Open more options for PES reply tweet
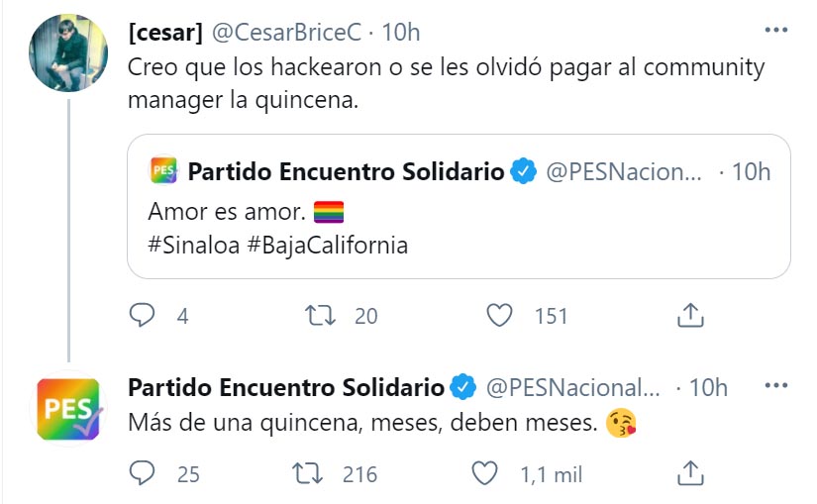This screenshot has height=504, width=817. 775,387
